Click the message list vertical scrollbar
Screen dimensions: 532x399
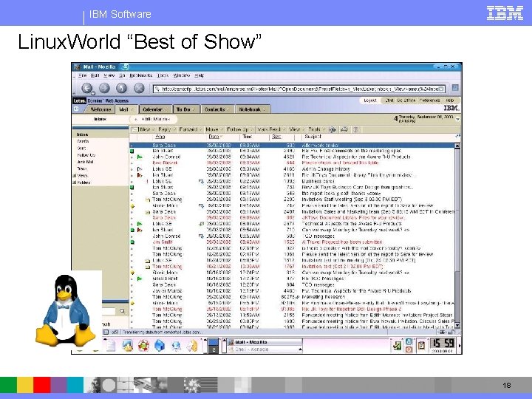(457, 235)
